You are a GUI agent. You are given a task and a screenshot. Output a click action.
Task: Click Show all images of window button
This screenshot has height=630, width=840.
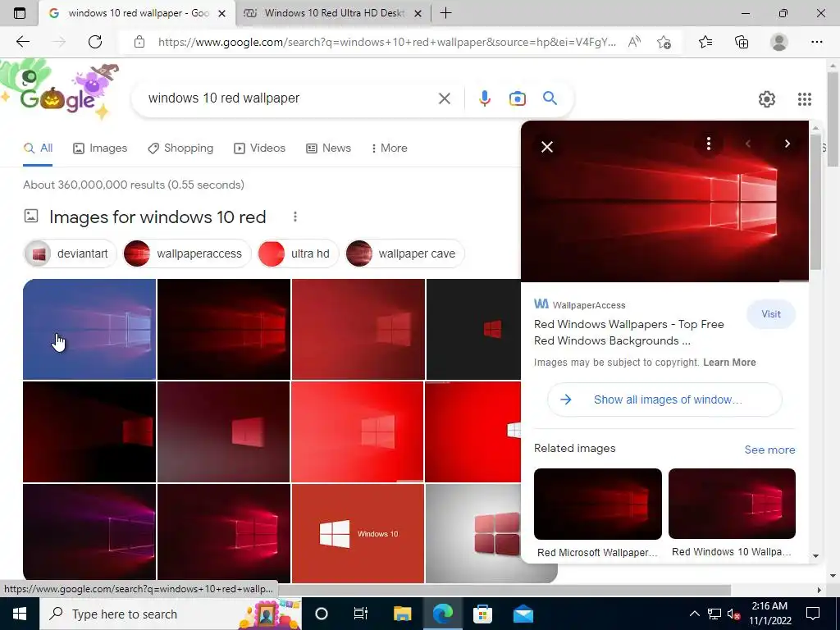click(x=664, y=399)
